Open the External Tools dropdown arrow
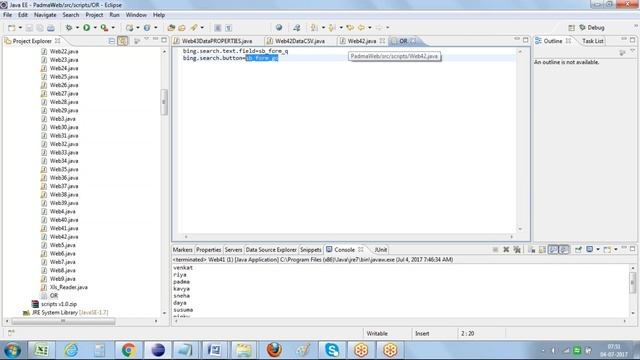The width and height of the screenshot is (640, 360). tap(113, 28)
